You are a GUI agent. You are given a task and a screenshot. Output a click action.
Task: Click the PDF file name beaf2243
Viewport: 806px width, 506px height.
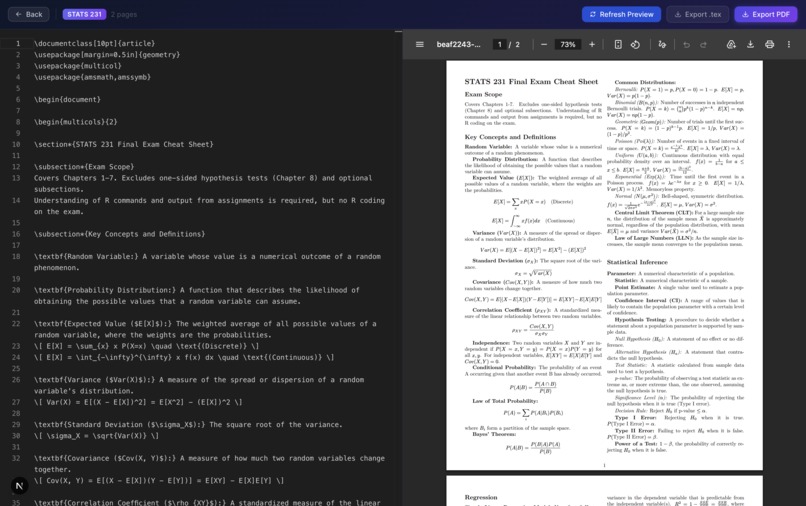point(459,45)
